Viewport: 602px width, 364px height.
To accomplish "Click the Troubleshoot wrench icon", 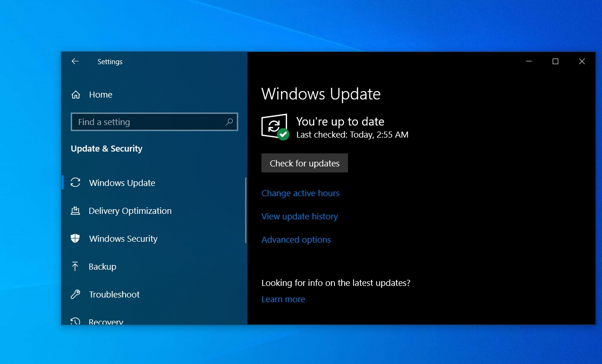I will click(x=75, y=294).
